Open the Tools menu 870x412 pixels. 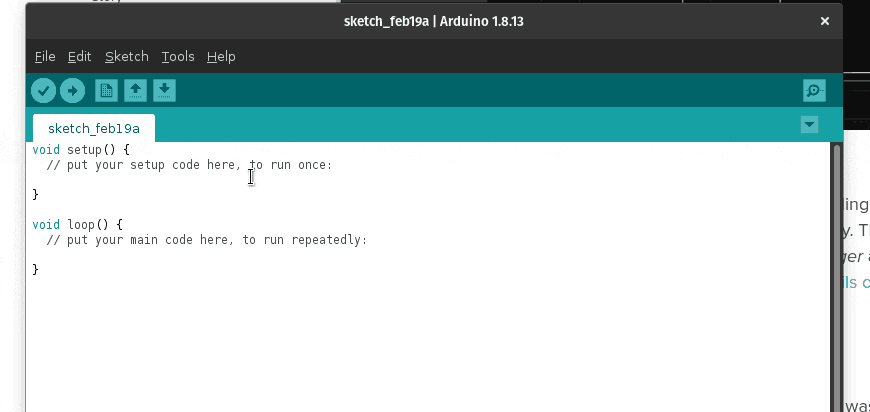pos(178,57)
